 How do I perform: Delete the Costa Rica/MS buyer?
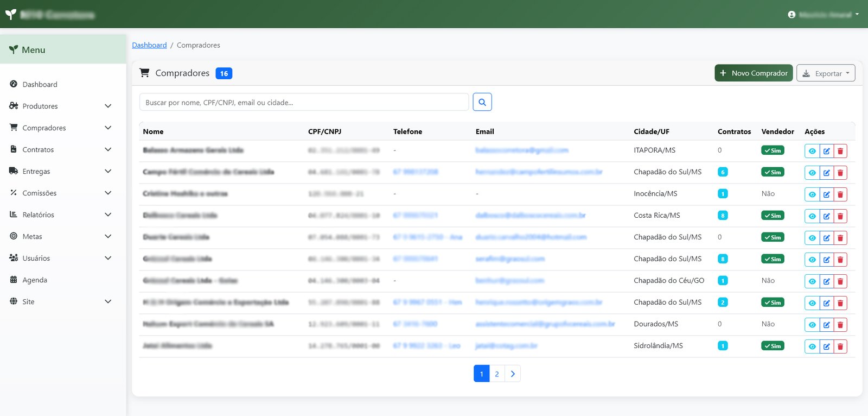tap(840, 216)
